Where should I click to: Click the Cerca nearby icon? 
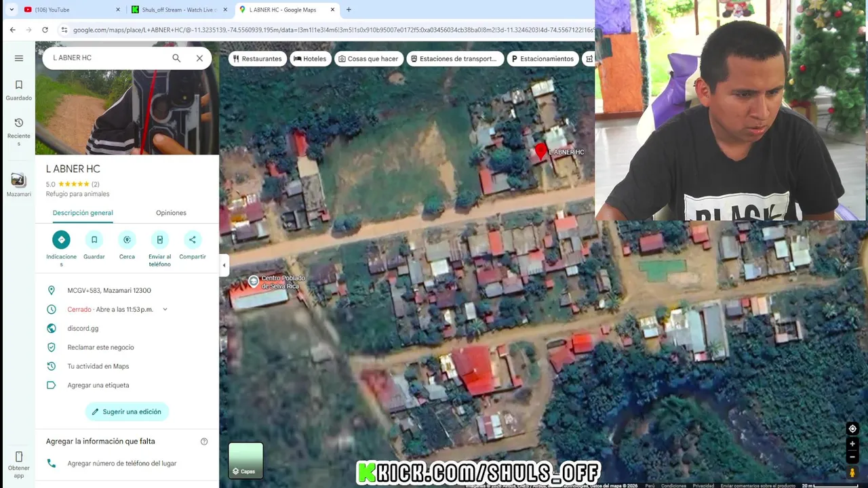click(x=127, y=239)
